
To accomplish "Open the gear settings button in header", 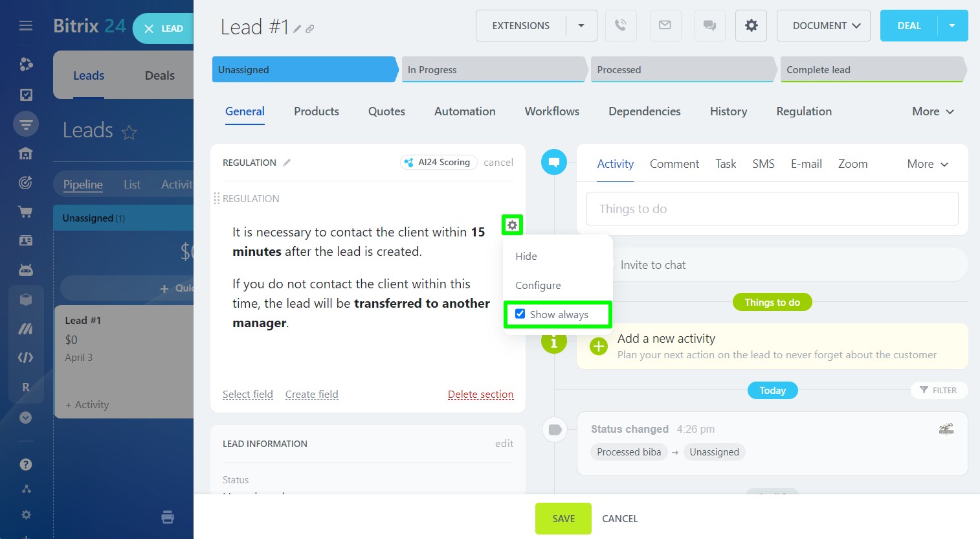I will pos(751,26).
